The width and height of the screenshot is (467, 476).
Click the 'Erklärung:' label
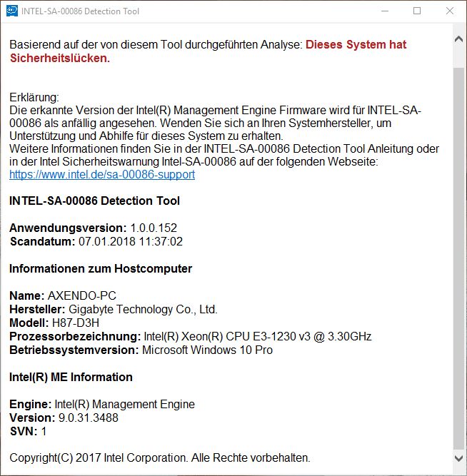(x=34, y=98)
